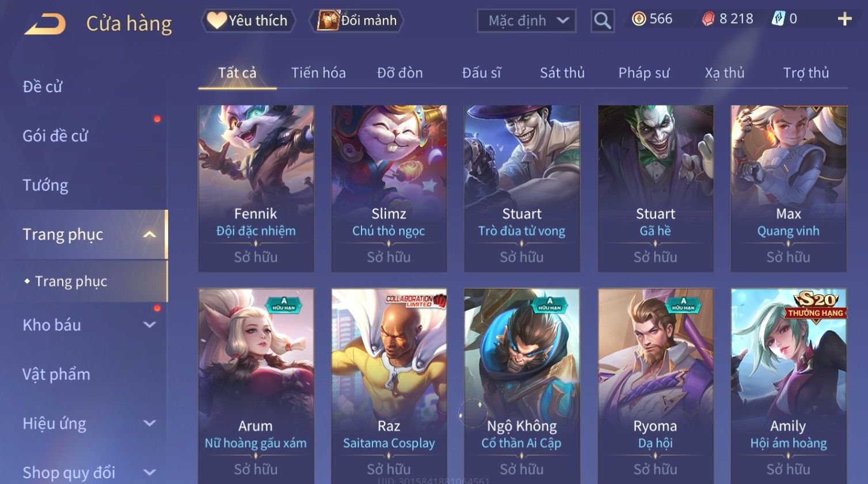Click the red ruby gem icon

click(x=709, y=19)
